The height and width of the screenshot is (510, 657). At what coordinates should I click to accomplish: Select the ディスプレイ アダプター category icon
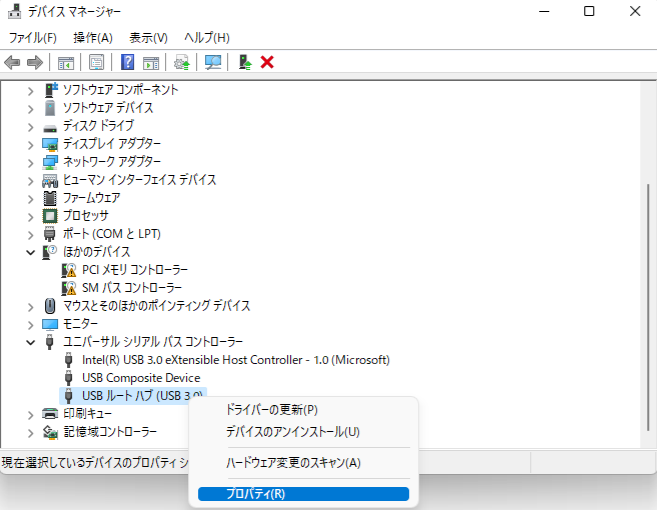pyautogui.click(x=50, y=144)
